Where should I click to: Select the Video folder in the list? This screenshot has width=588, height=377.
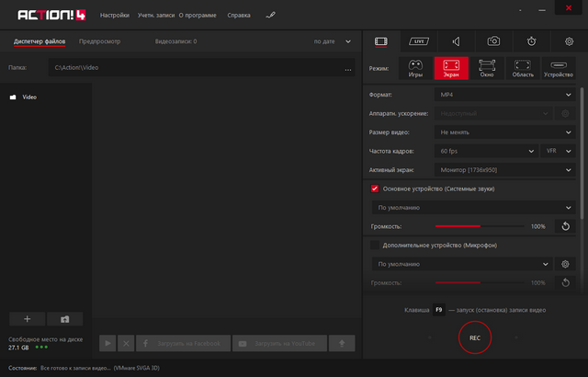(x=29, y=96)
